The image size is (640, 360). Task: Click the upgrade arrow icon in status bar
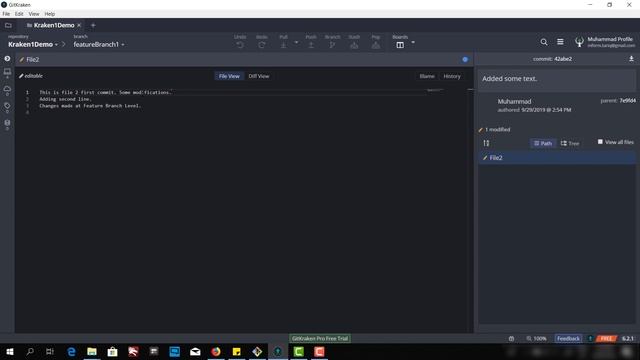(x=590, y=338)
